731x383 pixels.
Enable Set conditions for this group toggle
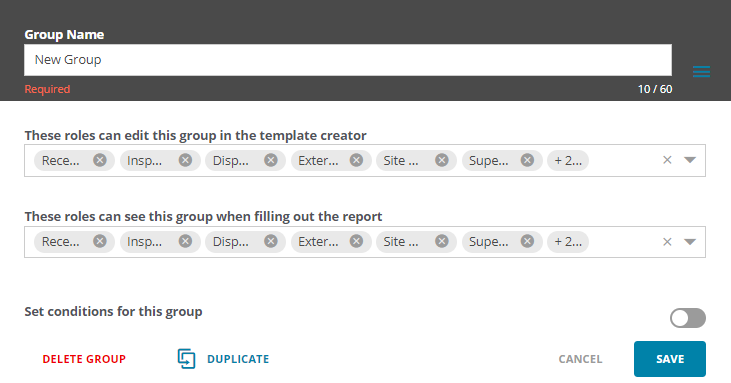coord(688,318)
